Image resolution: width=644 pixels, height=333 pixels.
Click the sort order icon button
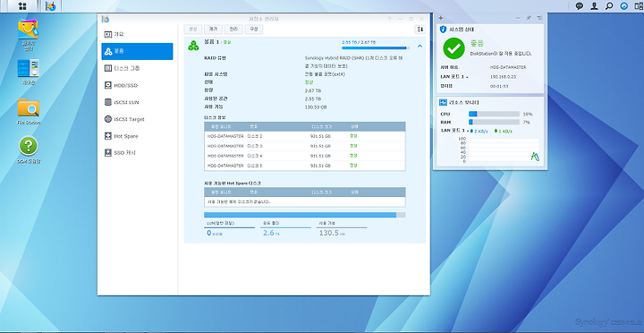pos(419,30)
